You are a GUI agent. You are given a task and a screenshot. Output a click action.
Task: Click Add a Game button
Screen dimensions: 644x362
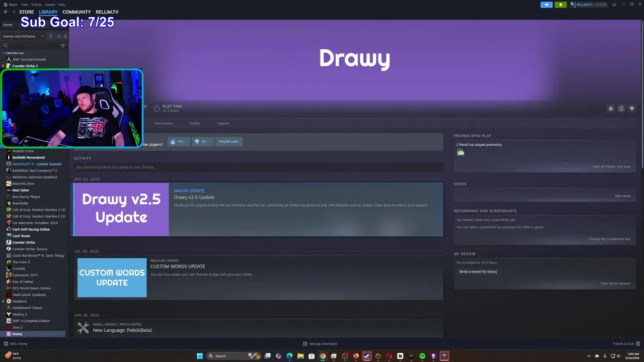tap(16, 344)
